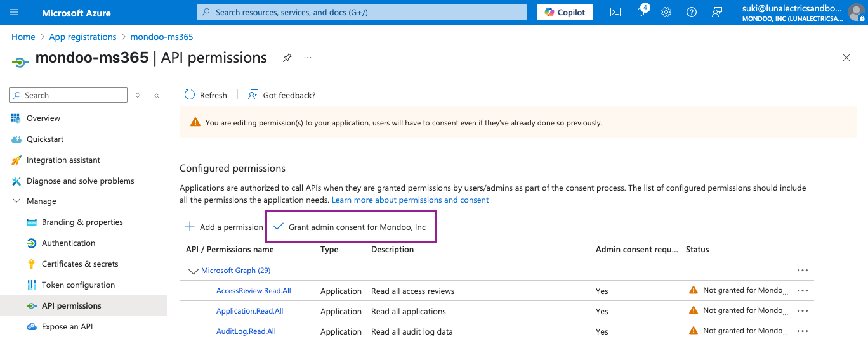
Task: Open the notifications bell
Action: pyautogui.click(x=641, y=12)
